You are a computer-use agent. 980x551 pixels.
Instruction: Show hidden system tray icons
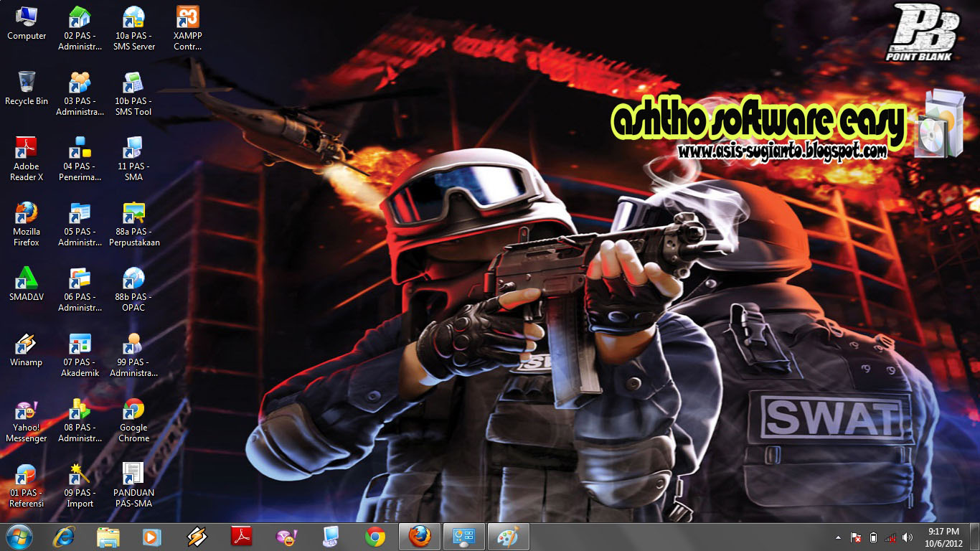838,537
